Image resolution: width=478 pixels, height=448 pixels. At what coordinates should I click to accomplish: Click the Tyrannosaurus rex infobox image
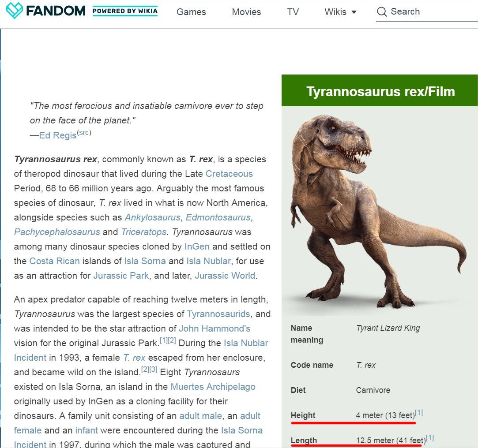pyautogui.click(x=379, y=211)
